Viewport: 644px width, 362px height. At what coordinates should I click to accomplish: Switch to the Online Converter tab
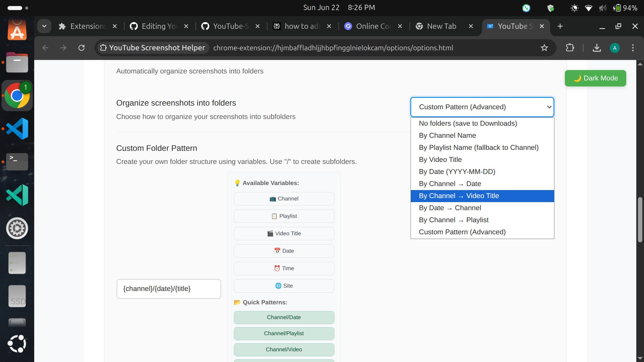[372, 26]
